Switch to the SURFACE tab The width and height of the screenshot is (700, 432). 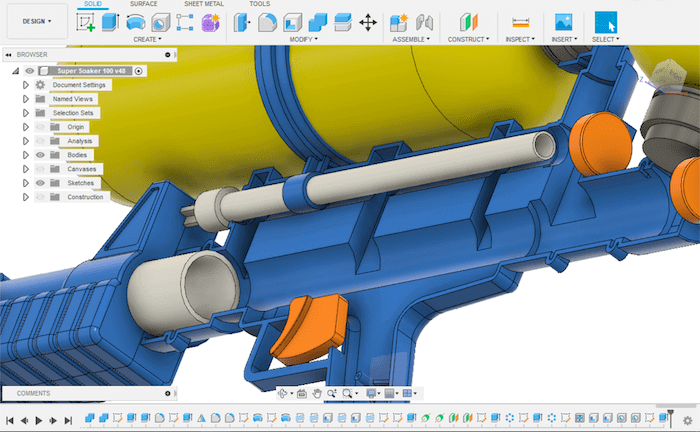(x=143, y=4)
